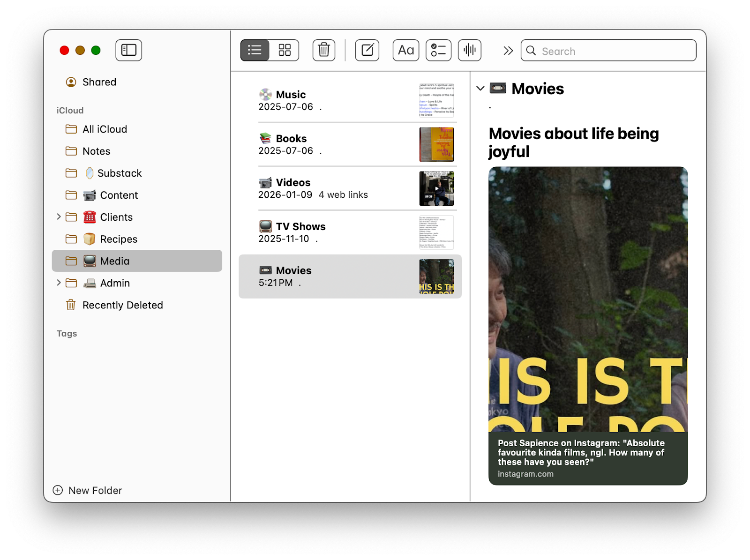This screenshot has height=560, width=750.
Task: Toggle the sidebar visibility button
Action: (x=128, y=50)
